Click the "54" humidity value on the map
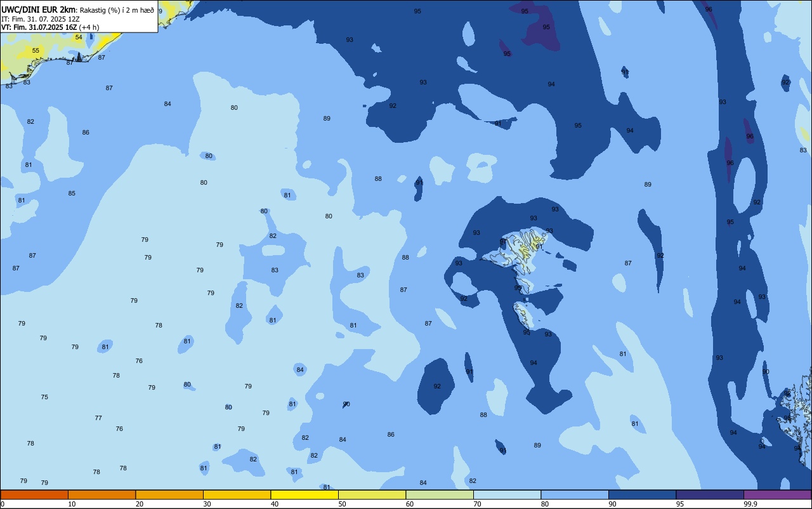The height and width of the screenshot is (509, 812). (x=79, y=37)
